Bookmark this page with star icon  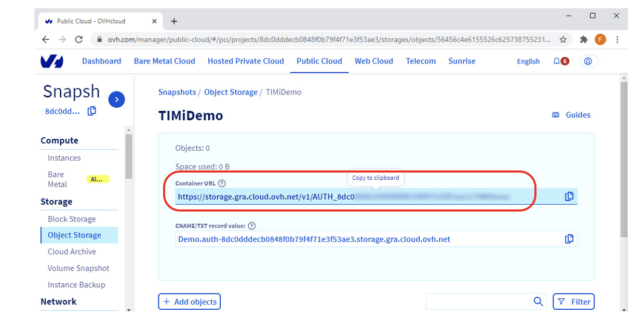(x=563, y=39)
